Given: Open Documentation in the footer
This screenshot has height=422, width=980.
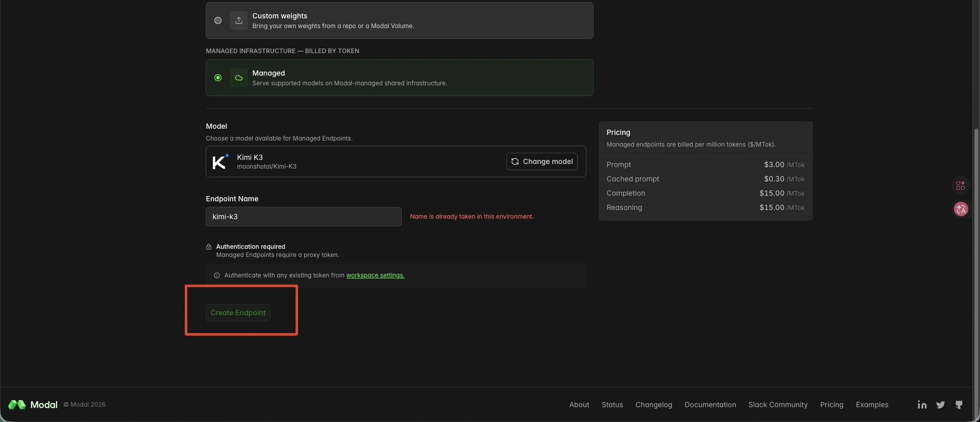Looking at the screenshot, I should coord(710,405).
